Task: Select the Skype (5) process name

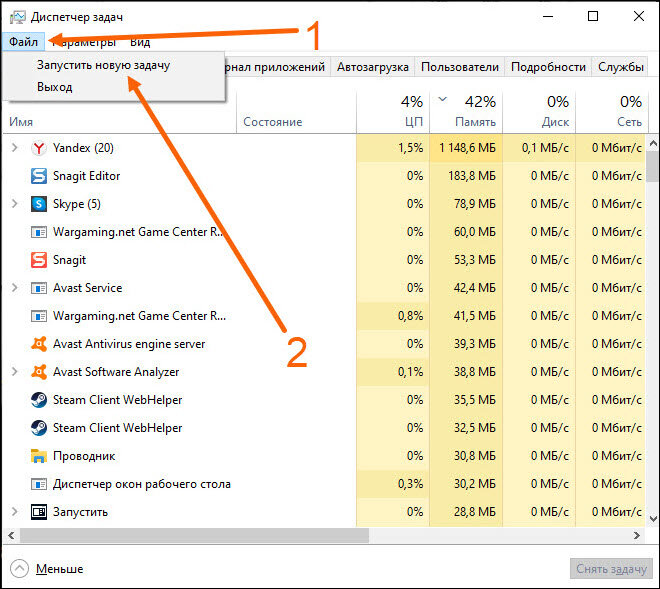Action: point(77,204)
